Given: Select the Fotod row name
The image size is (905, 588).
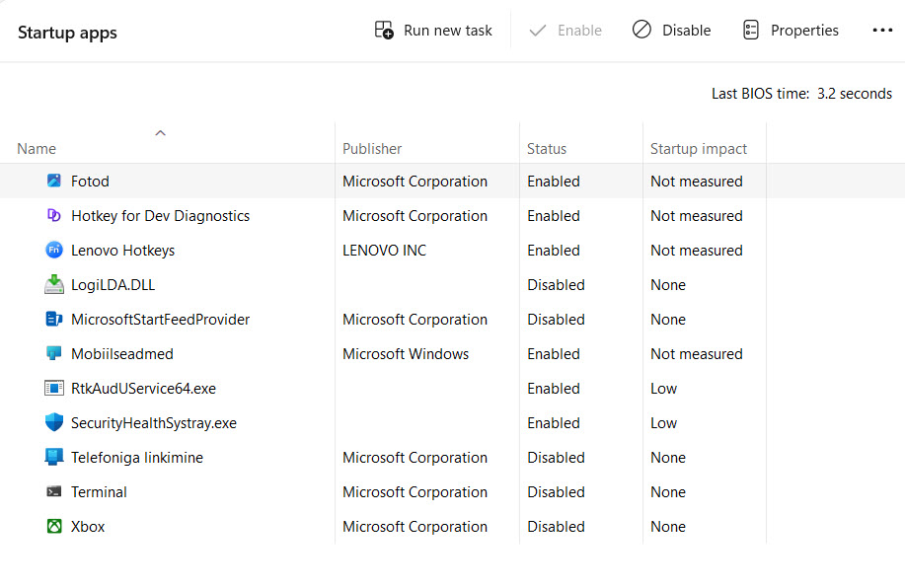Looking at the screenshot, I should click(x=90, y=182).
